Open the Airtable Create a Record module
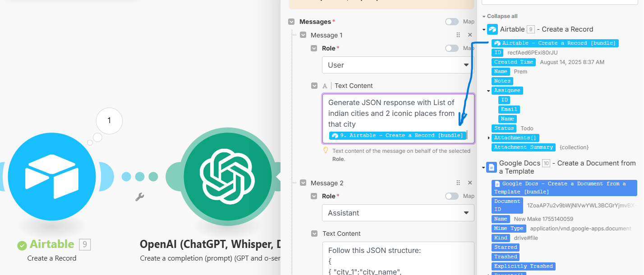 (x=52, y=177)
